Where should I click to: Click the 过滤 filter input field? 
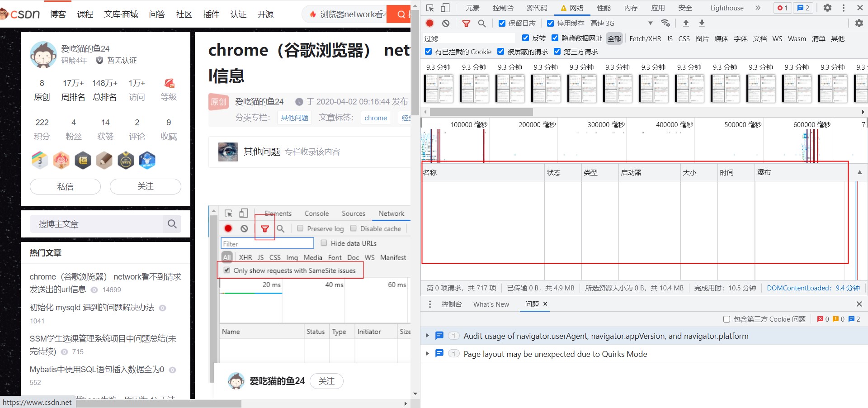(x=469, y=38)
